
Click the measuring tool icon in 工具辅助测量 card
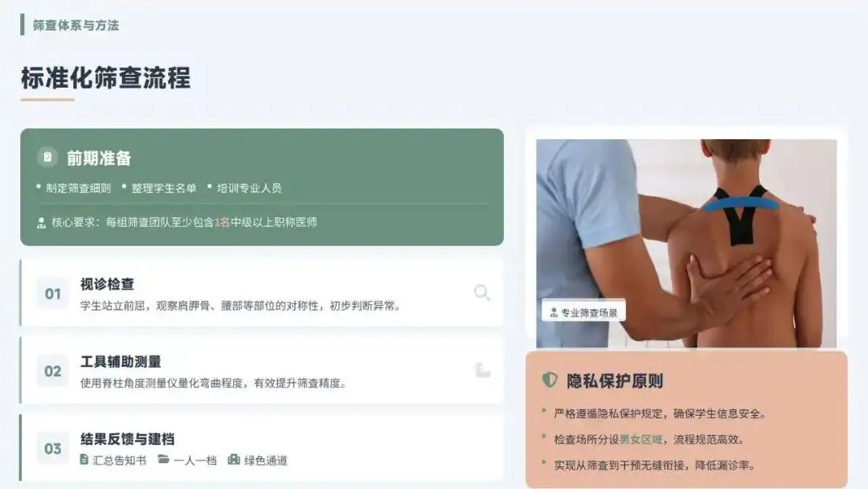coord(483,370)
